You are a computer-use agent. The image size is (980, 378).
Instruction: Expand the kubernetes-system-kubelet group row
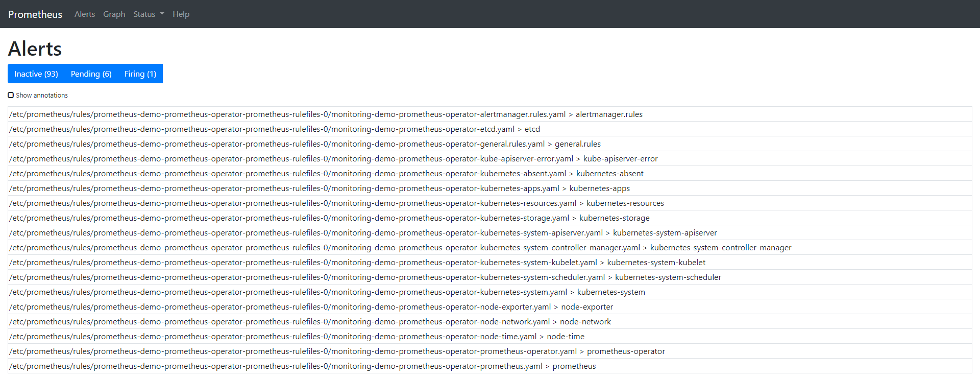(x=490, y=263)
